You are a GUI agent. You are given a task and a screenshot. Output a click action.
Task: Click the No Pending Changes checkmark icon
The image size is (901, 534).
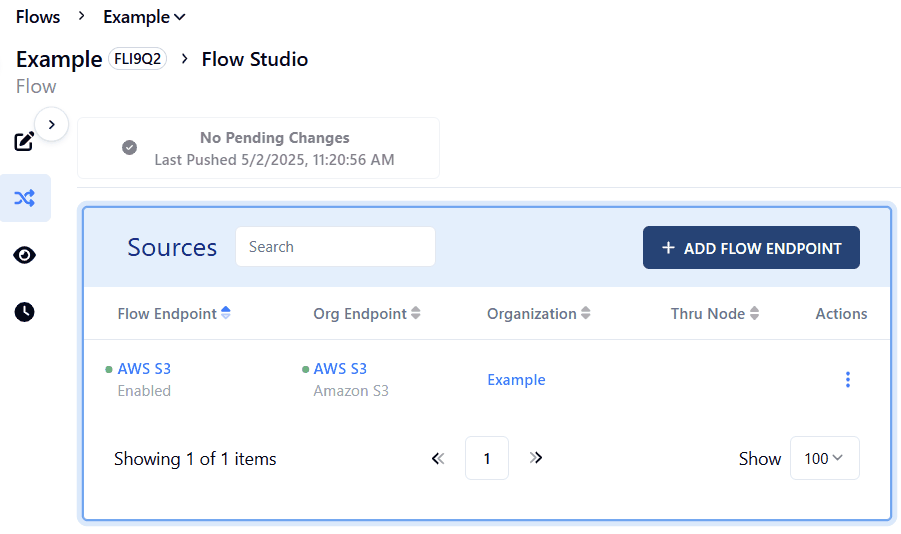(x=129, y=148)
